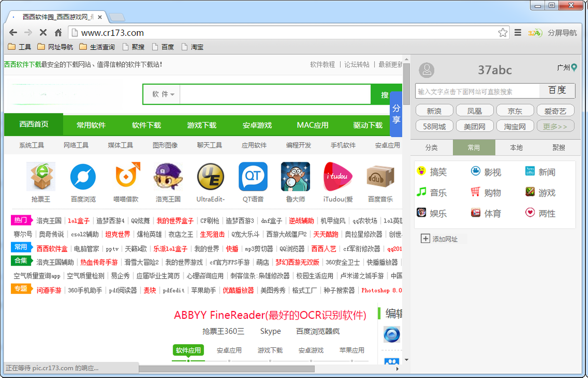Select the 软件应用 green tab
This screenshot has width=588, height=378.
click(x=188, y=350)
